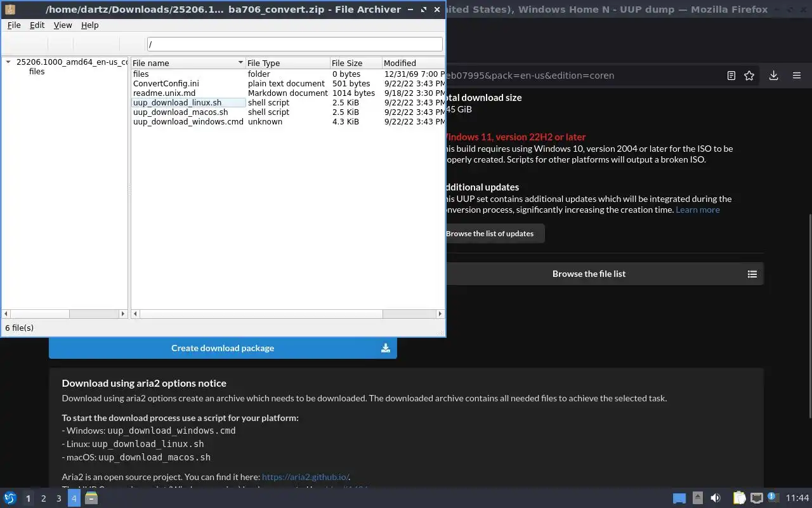Open the update notifier tray icon
The height and width of the screenshot is (508, 812).
tap(772, 497)
